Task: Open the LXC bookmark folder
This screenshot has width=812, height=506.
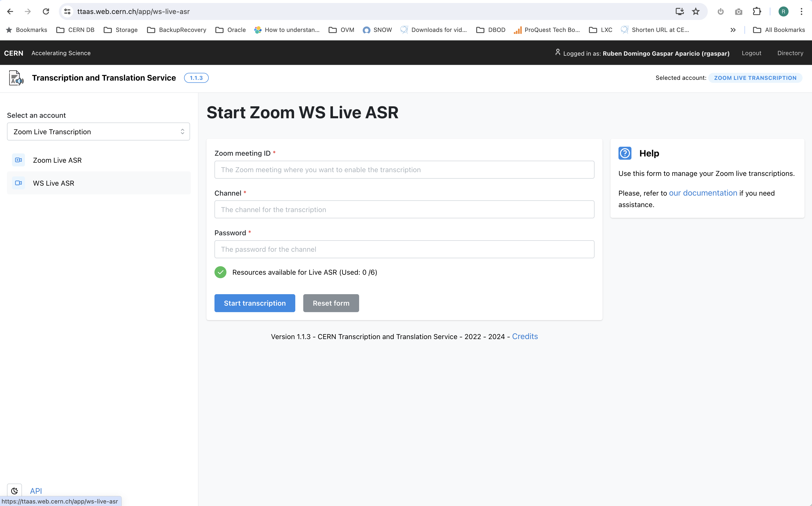Action: (x=601, y=30)
